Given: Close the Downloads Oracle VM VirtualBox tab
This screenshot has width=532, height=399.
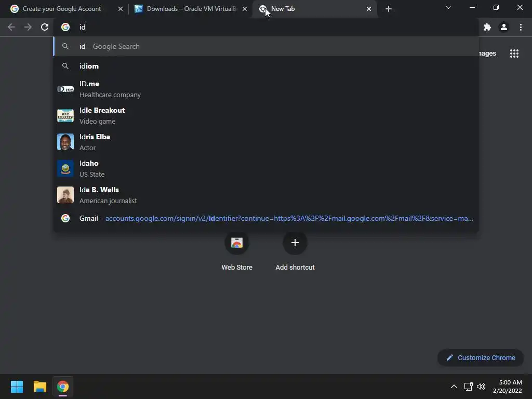Looking at the screenshot, I should [x=245, y=9].
